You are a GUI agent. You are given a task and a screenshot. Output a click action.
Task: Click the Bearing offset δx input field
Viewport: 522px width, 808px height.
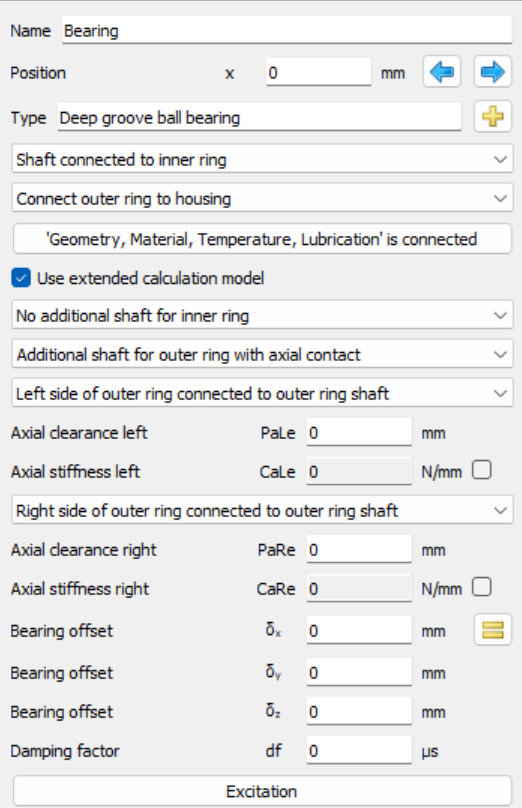(x=359, y=630)
